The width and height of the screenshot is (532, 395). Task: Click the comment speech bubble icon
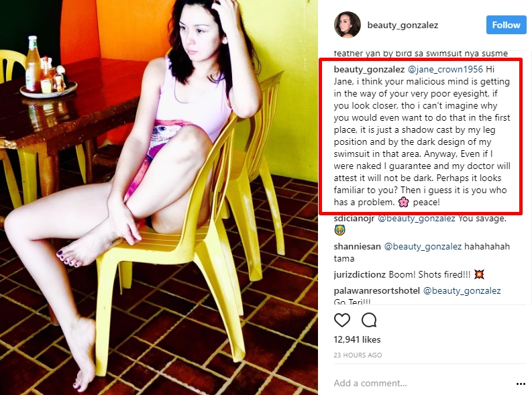click(x=369, y=320)
